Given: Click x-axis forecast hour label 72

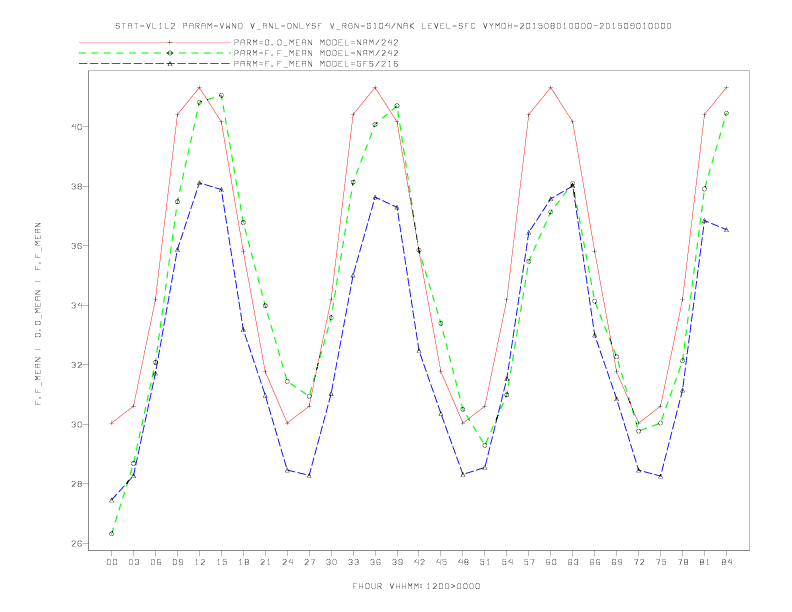Looking at the screenshot, I should coord(639,562).
